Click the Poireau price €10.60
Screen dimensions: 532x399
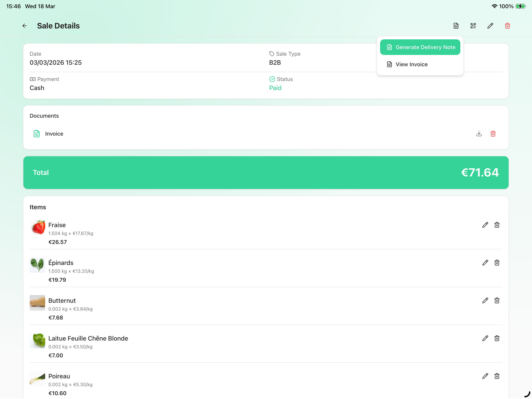[57, 393]
